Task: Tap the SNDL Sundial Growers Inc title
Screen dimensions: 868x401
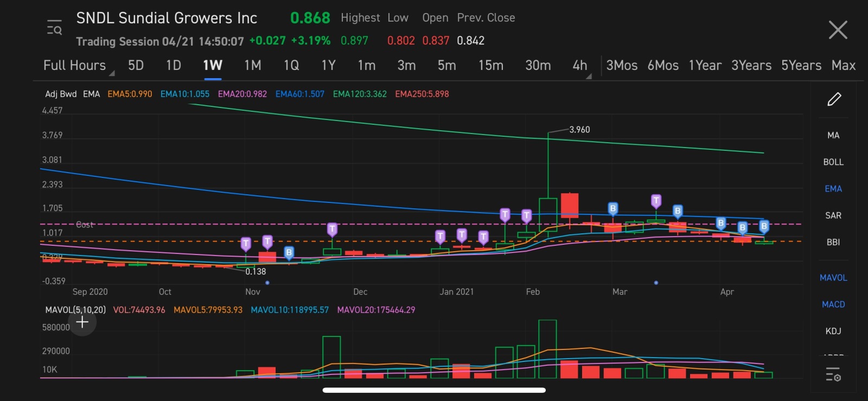Action: pyautogui.click(x=167, y=18)
